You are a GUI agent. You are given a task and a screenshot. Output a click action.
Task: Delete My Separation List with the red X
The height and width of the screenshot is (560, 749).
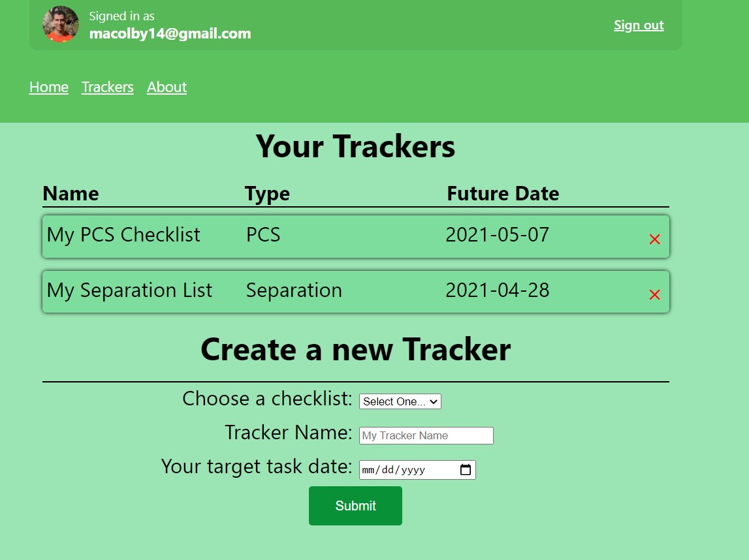click(x=654, y=295)
